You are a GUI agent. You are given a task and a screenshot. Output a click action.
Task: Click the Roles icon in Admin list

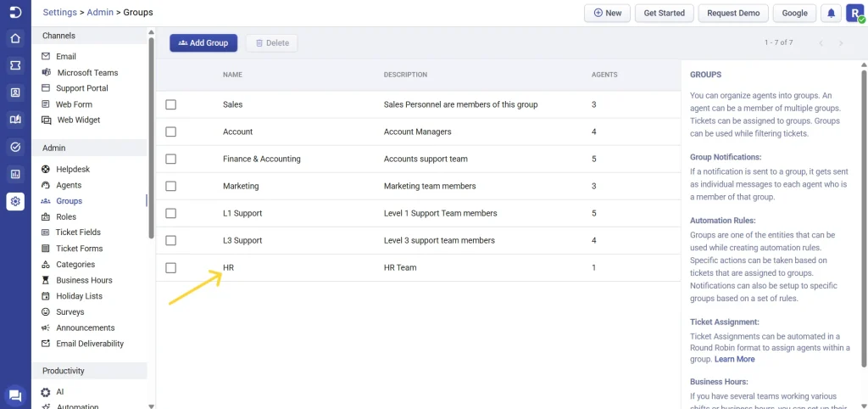point(46,216)
